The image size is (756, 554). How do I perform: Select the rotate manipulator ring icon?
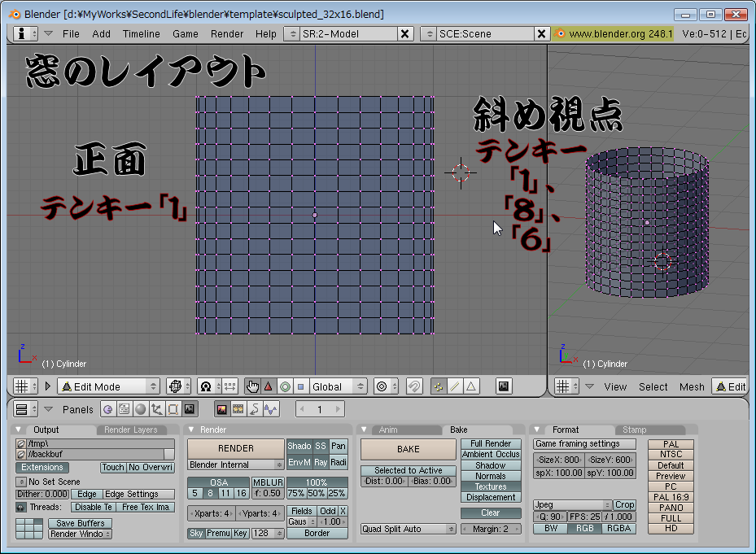285,386
